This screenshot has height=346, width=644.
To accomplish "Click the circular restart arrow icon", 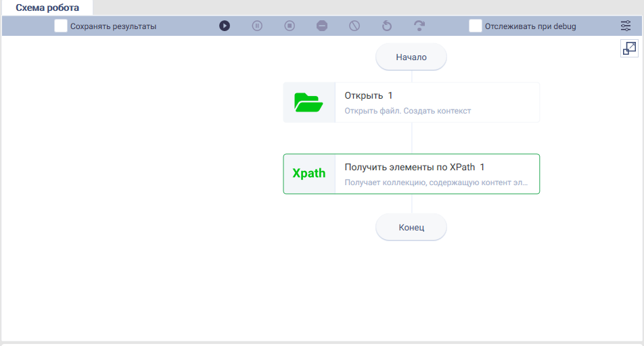I will coord(387,26).
